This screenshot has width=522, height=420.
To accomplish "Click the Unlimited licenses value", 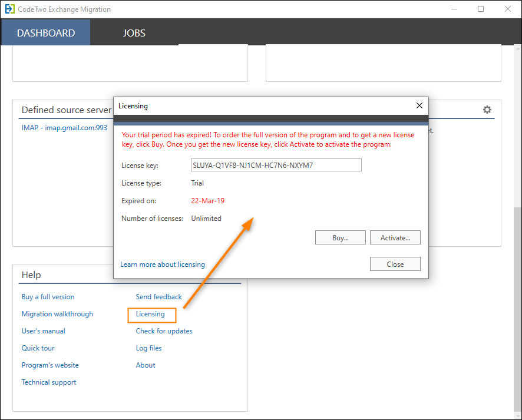I will [x=206, y=219].
